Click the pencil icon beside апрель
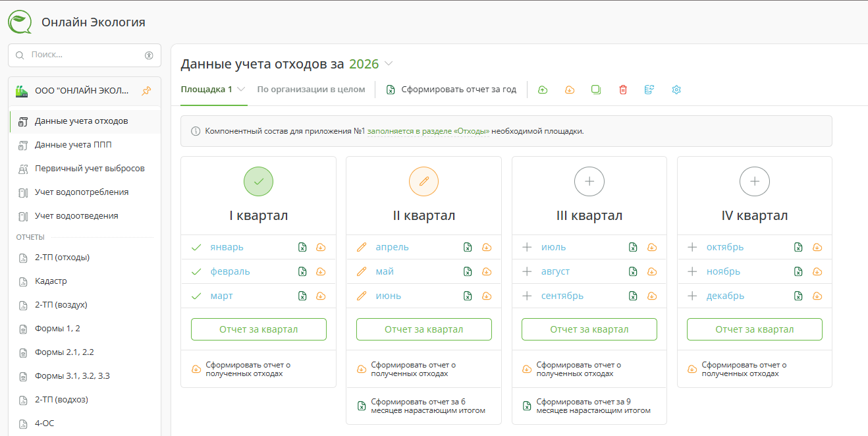Viewport: 868px width, 436px height. tap(361, 247)
